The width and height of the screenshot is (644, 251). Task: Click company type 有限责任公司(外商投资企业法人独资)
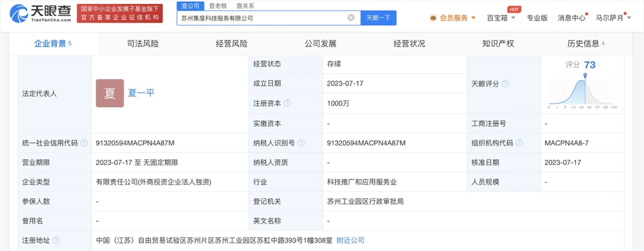pyautogui.click(x=154, y=182)
